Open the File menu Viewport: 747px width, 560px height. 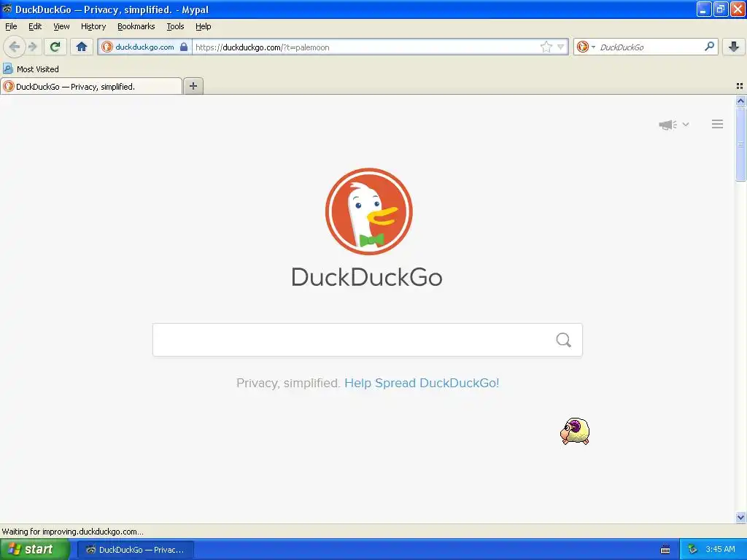click(11, 26)
